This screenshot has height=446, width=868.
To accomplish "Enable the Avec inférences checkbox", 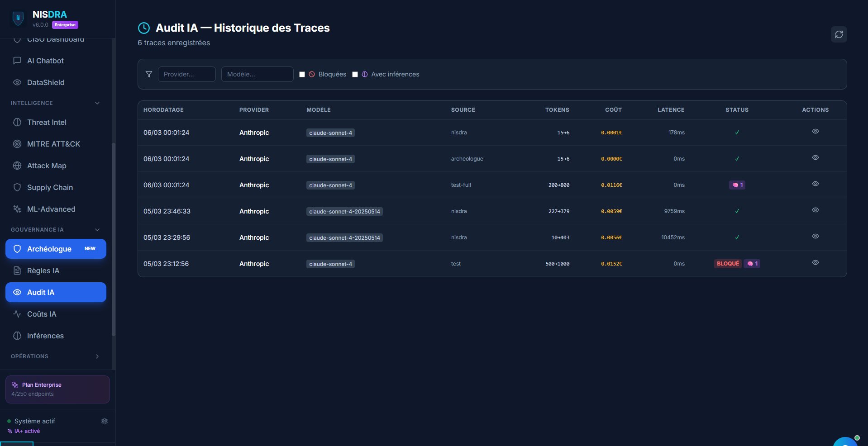I will 355,75.
